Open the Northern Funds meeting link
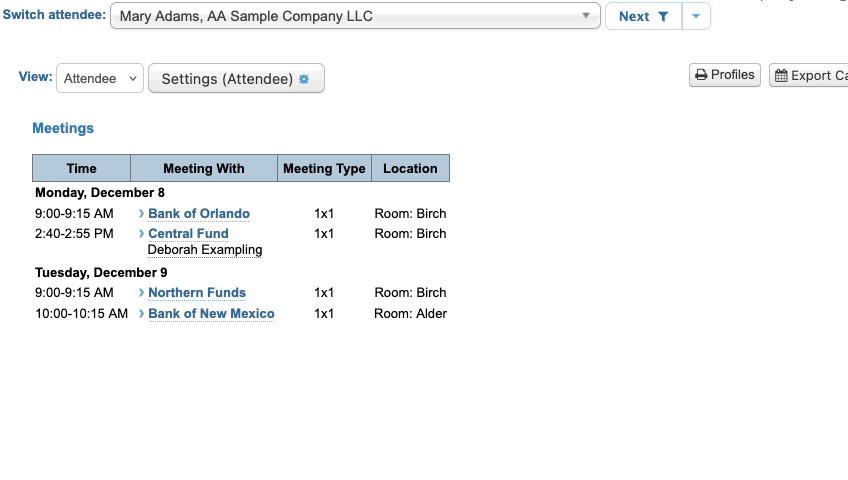The image size is (848, 480). click(197, 293)
